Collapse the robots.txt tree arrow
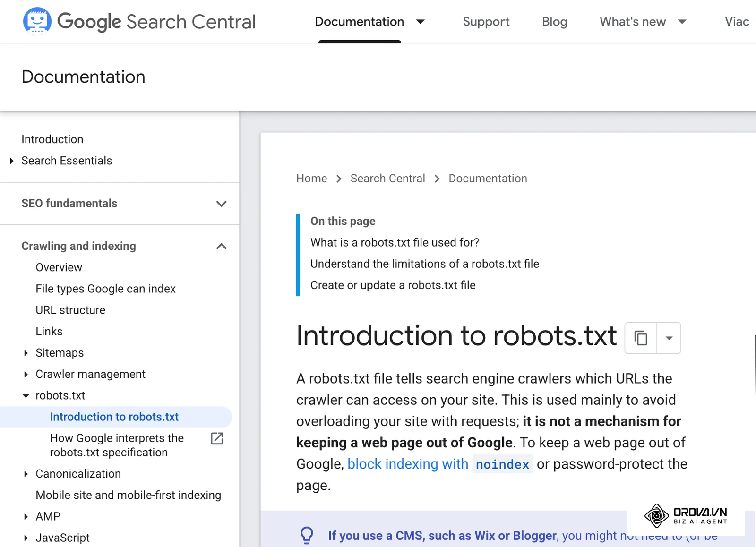The height and width of the screenshot is (547, 756). coord(26,396)
